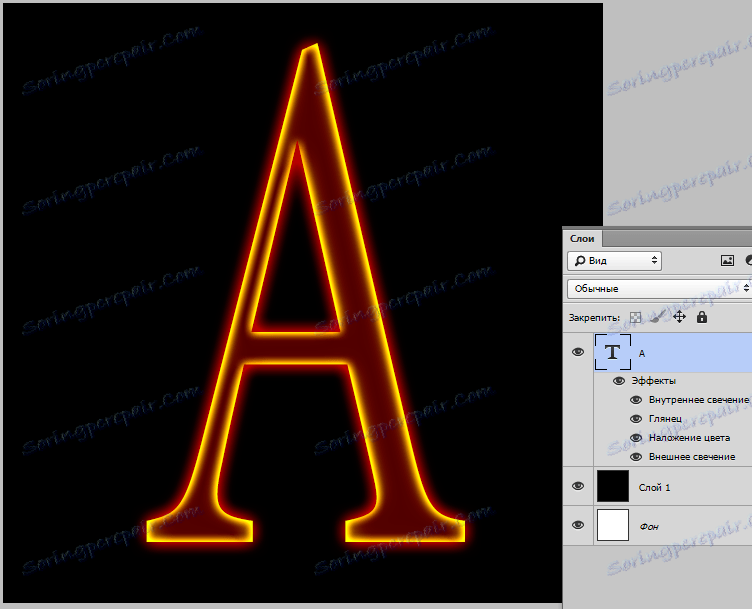The height and width of the screenshot is (609, 752).
Task: Hide the Слой 1 layer
Action: tap(578, 486)
